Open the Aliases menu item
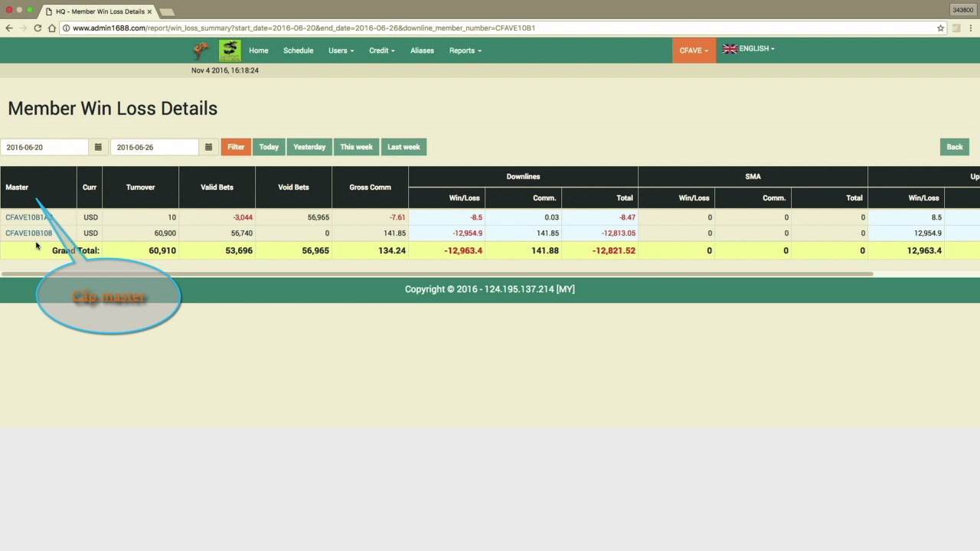The width and height of the screenshot is (980, 551). tap(422, 51)
